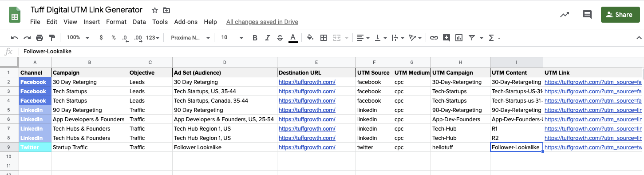Activate the Paint format tool
This screenshot has height=175, width=644.
point(52,38)
